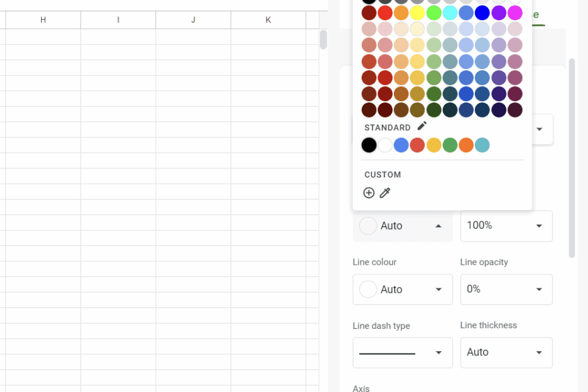Select column J header
Screen dimensions: 588x392
[x=193, y=20]
